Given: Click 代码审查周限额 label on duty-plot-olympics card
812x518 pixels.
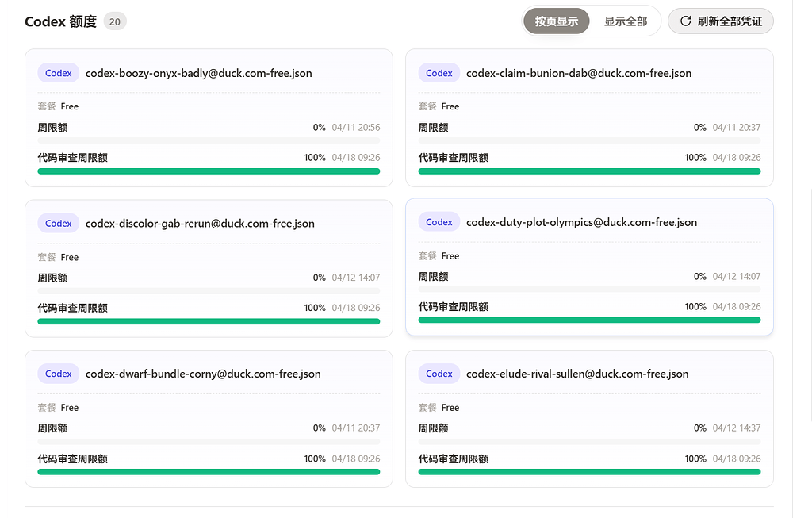Looking at the screenshot, I should [453, 307].
